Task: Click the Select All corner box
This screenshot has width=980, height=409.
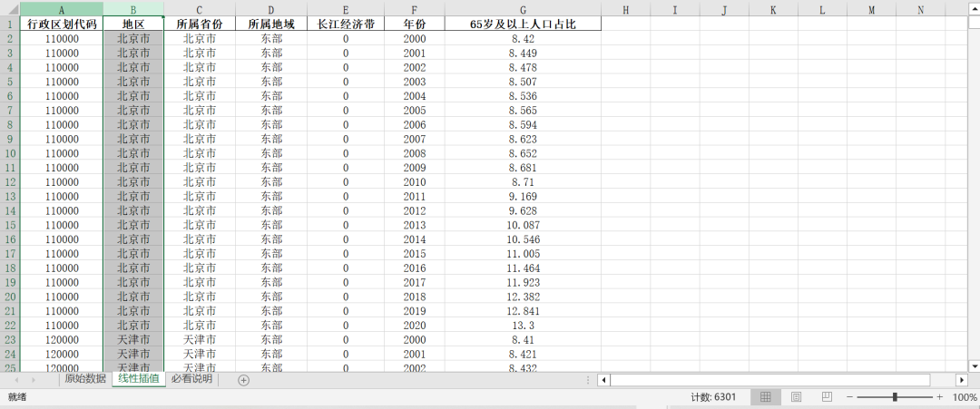Action: pos(9,10)
